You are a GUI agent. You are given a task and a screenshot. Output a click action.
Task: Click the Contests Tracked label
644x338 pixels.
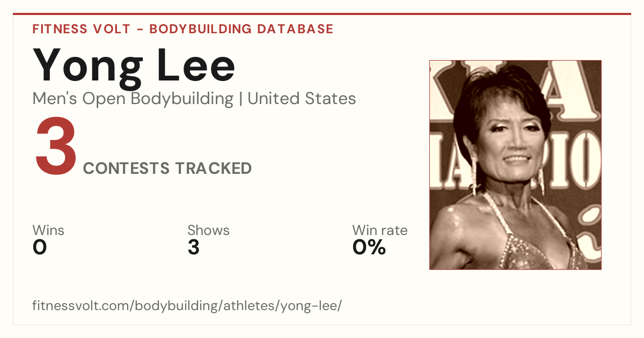(x=167, y=168)
